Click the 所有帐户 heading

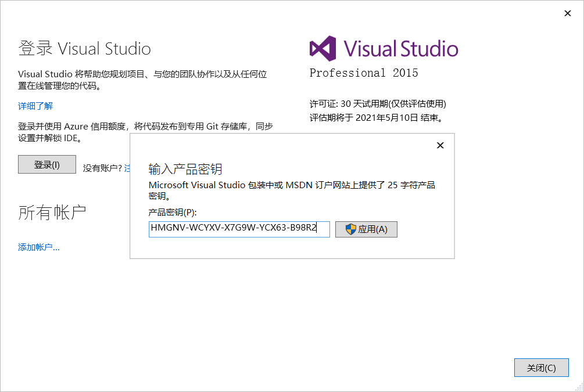tap(52, 213)
